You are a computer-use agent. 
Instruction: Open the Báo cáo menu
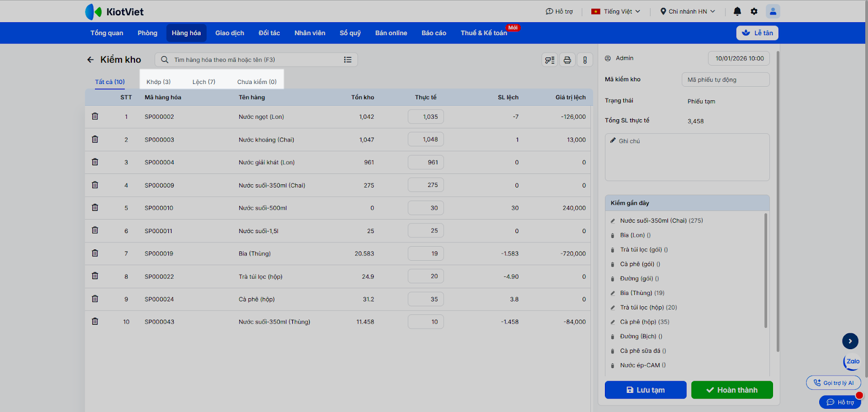coord(433,33)
